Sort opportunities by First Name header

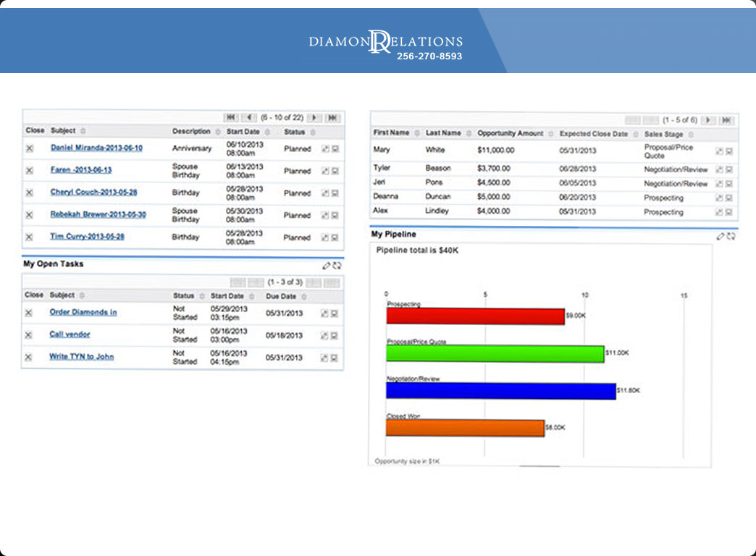(391, 132)
